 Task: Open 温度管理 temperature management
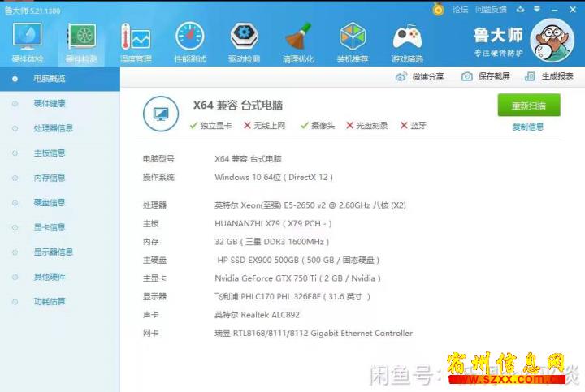(136, 42)
